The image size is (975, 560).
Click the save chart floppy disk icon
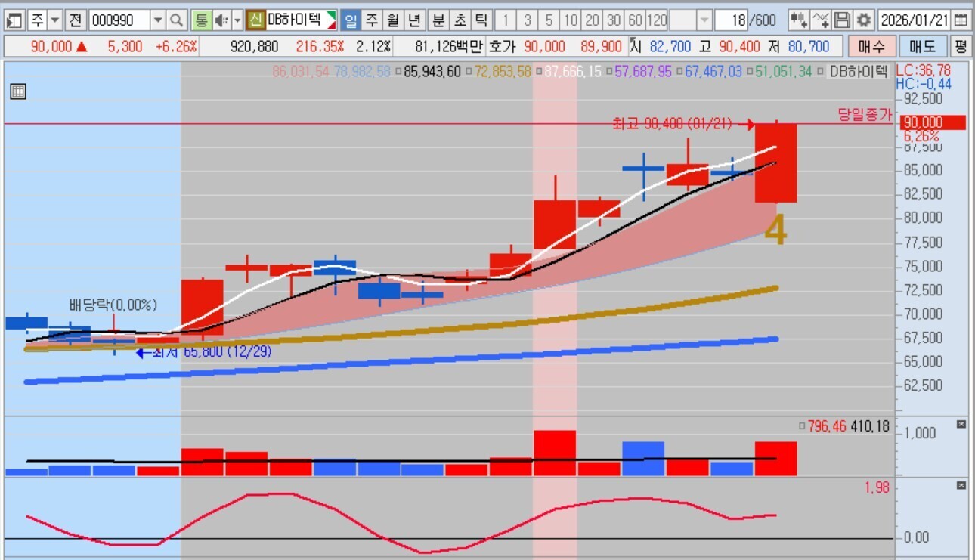(x=842, y=20)
